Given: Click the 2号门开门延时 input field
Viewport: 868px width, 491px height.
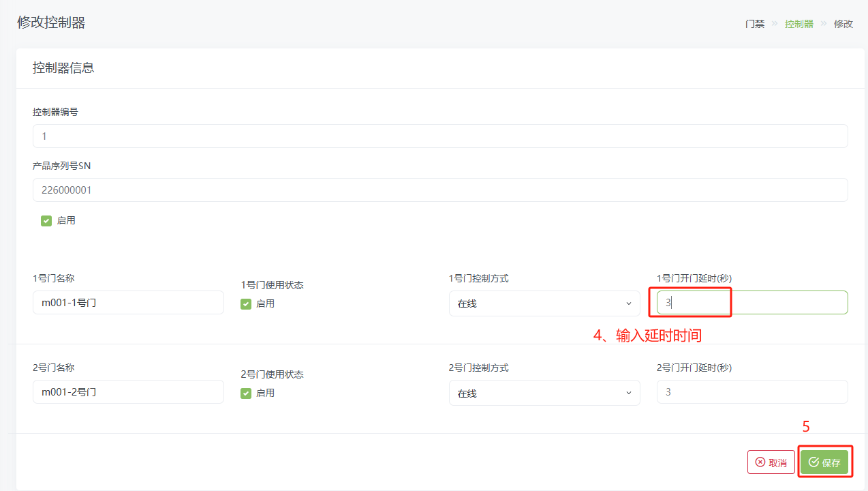Looking at the screenshot, I should (752, 392).
